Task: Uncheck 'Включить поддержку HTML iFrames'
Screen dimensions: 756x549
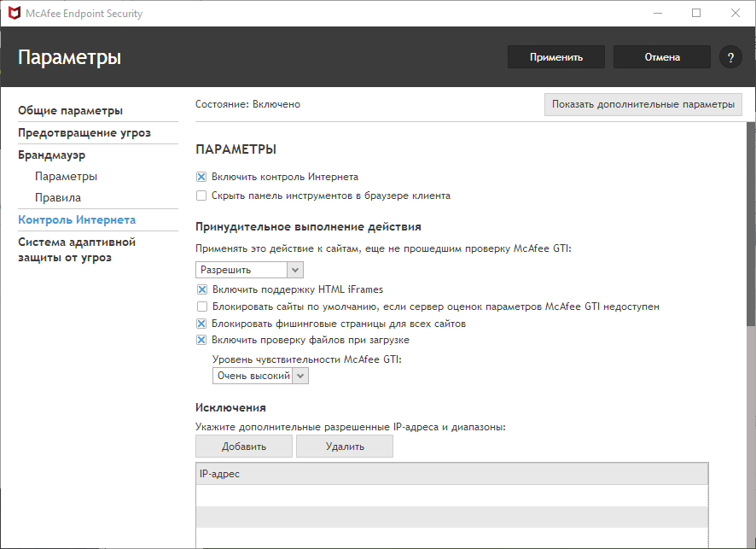Action: 202,289
